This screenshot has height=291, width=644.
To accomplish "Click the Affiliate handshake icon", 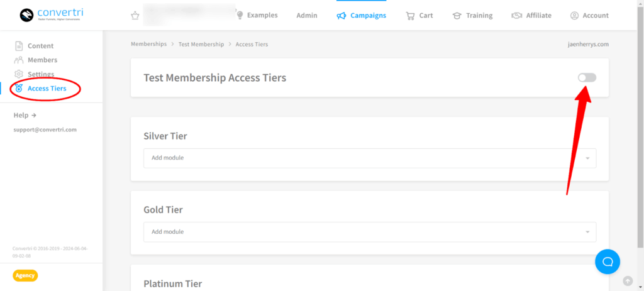I will (x=516, y=16).
